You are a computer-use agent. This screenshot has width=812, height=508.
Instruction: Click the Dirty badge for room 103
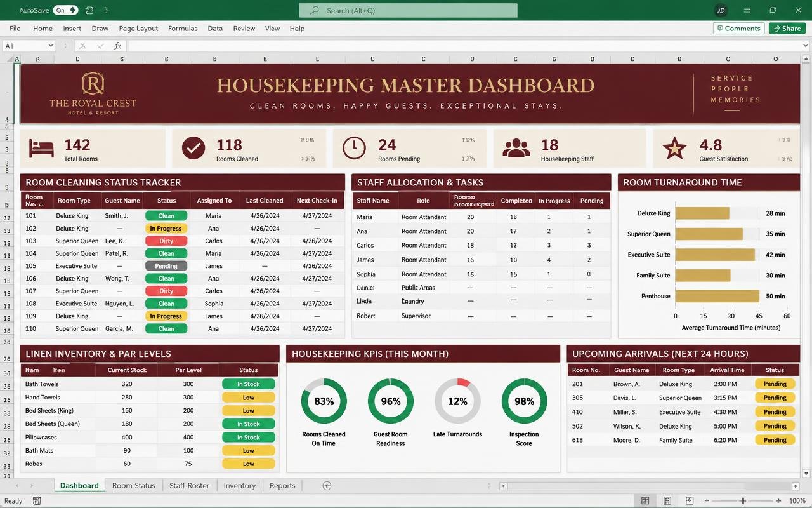pos(166,241)
